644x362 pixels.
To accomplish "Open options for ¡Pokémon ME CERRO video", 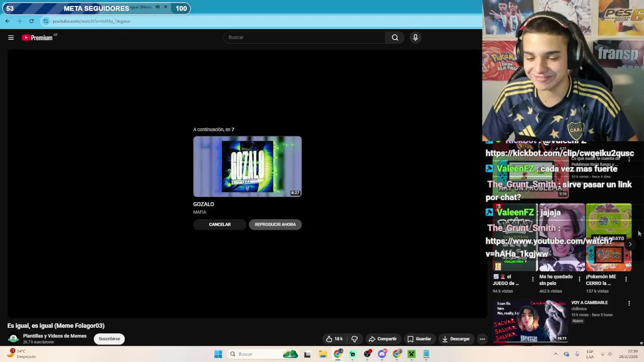I will (x=626, y=279).
